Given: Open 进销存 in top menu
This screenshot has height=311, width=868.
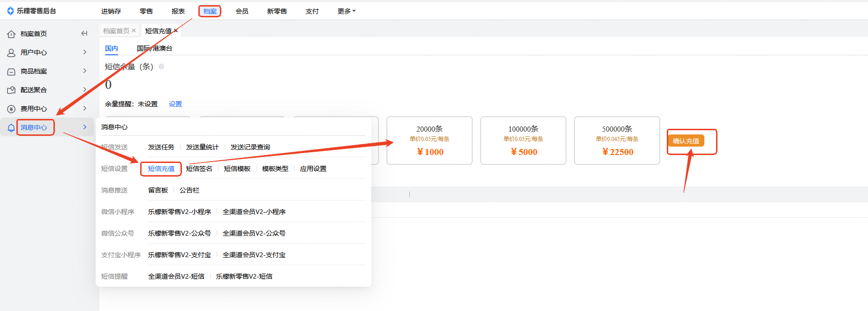Looking at the screenshot, I should pos(111,11).
